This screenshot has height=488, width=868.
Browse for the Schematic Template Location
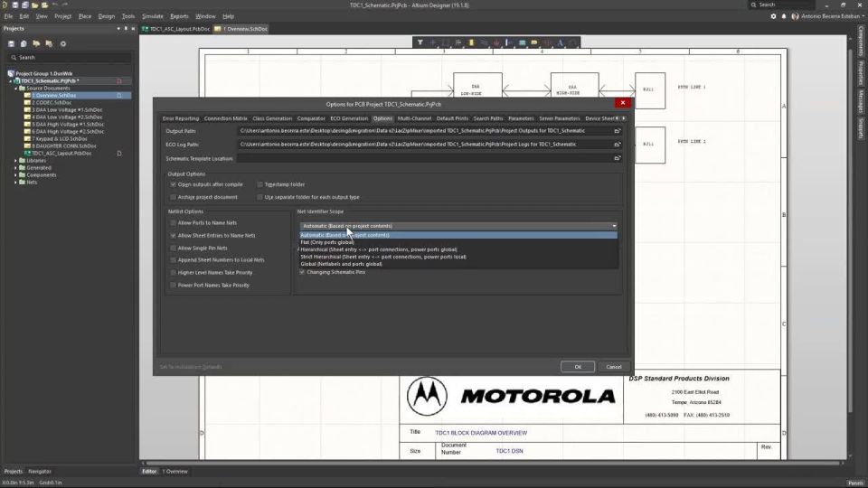[618, 158]
